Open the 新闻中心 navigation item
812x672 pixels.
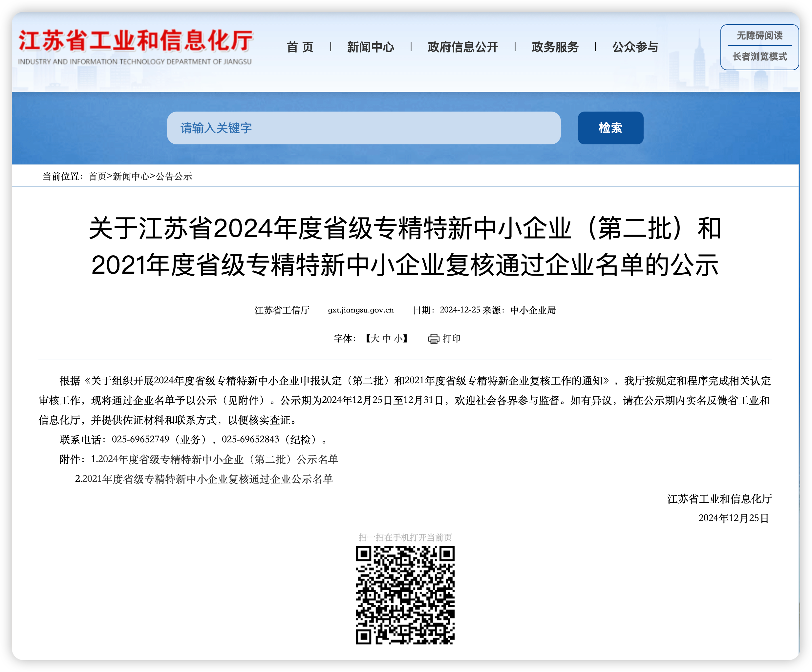click(x=371, y=47)
